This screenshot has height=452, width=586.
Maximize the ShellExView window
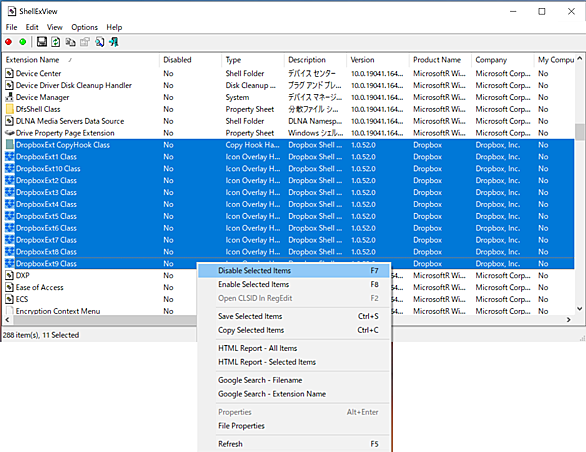[542, 12]
